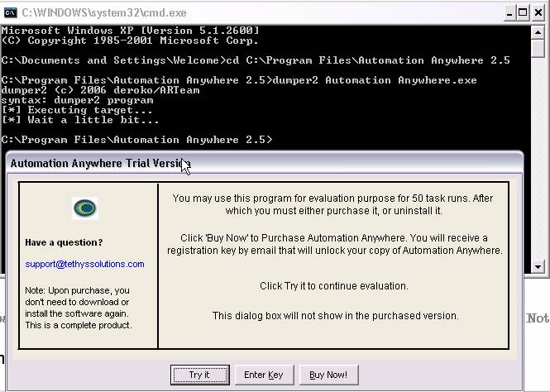Image resolution: width=550 pixels, height=392 pixels.
Task: Click the Automation Anywhere Trial Version title bar
Action: pos(265,164)
